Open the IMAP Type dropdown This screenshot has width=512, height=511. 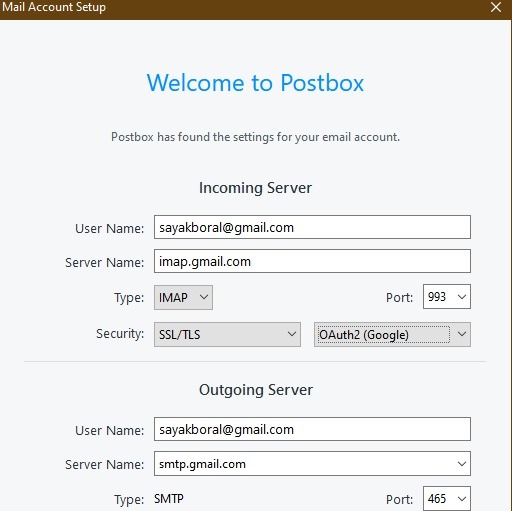[183, 297]
